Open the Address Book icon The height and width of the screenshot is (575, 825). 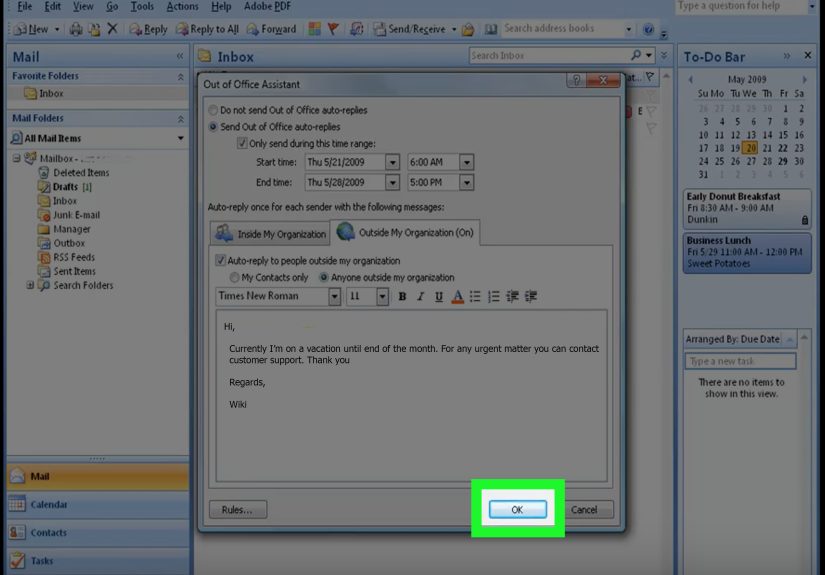point(490,29)
